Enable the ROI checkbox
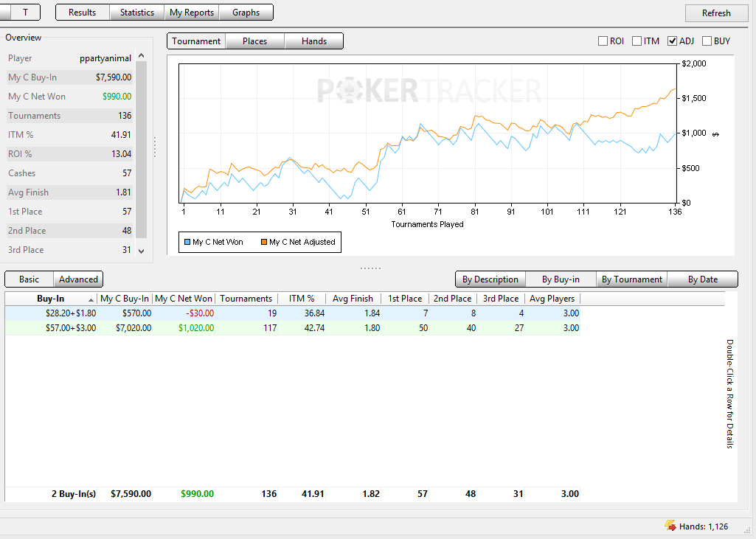 point(603,41)
